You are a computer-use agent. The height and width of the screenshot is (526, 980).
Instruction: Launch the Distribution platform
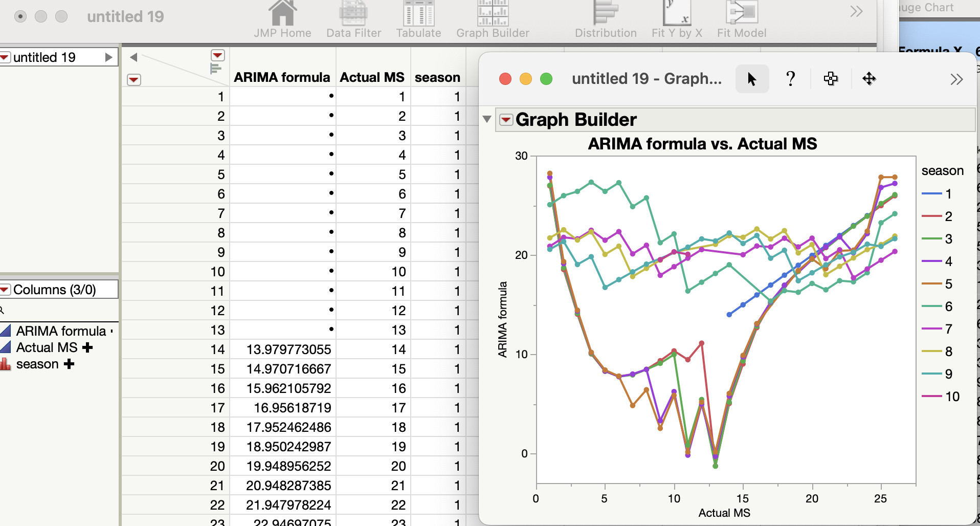pos(605,15)
